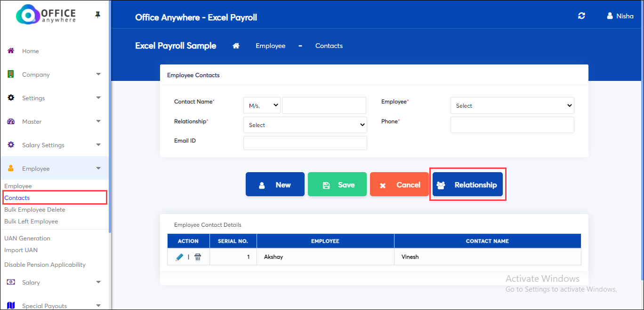Click the Salary money icon

point(11,282)
